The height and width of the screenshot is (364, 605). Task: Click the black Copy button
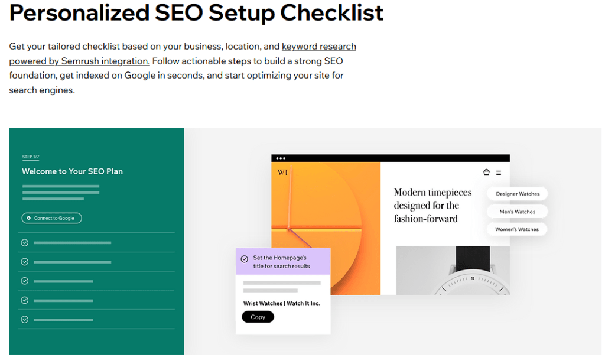pos(258,317)
